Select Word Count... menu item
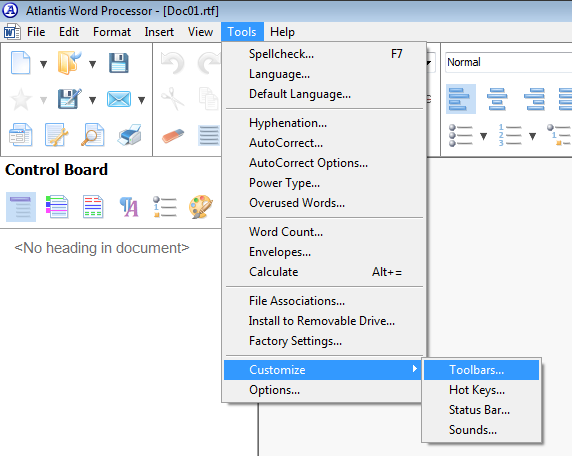 click(324, 232)
